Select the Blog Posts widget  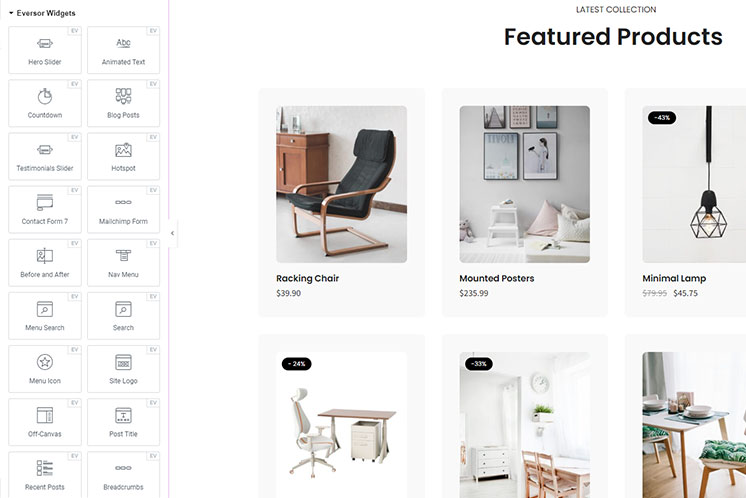pyautogui.click(x=123, y=103)
